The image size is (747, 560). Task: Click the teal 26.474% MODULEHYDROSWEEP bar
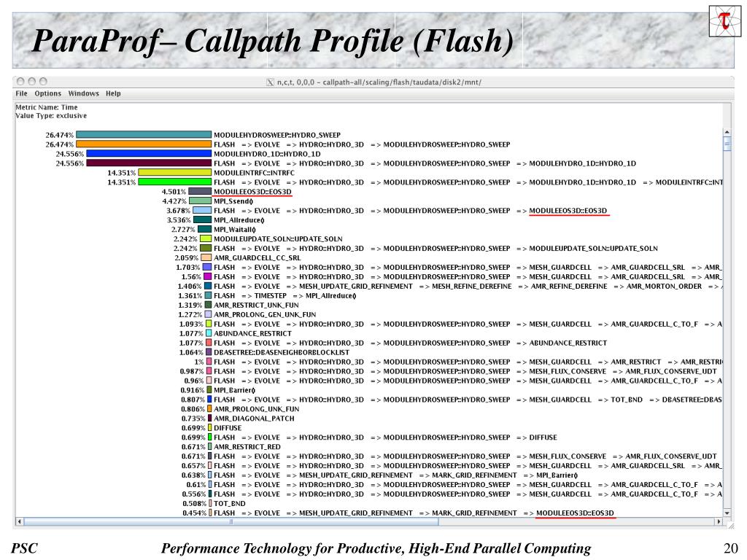(144, 135)
